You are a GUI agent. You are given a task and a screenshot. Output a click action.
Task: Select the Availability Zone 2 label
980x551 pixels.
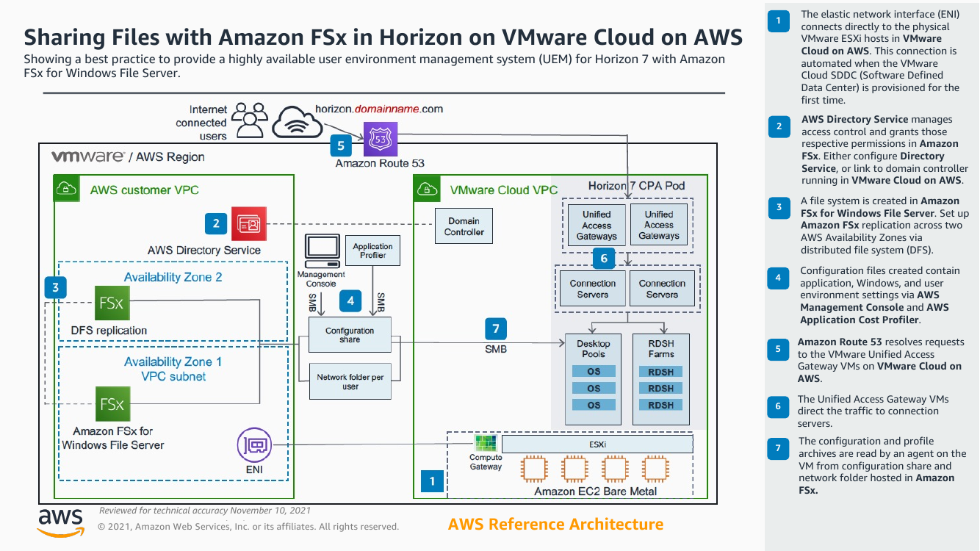[173, 277]
